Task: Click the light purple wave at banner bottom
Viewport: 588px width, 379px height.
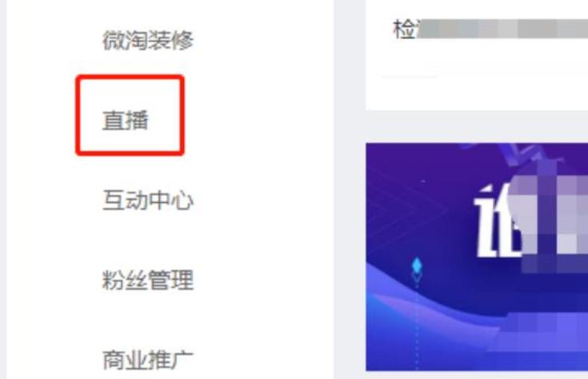Action: [x=431, y=318]
